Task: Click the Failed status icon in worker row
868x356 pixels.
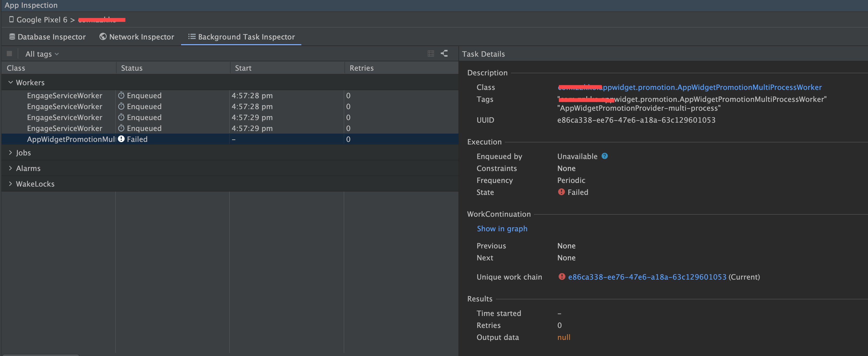Action: click(121, 139)
